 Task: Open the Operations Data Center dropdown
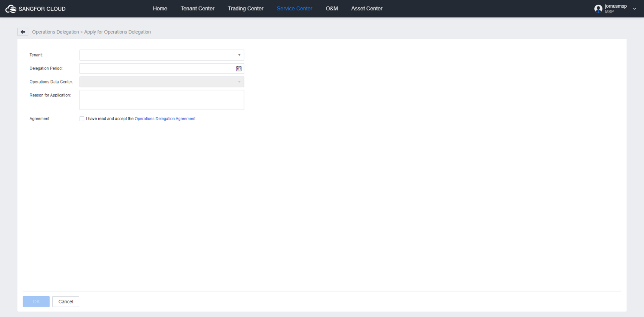[x=162, y=82]
